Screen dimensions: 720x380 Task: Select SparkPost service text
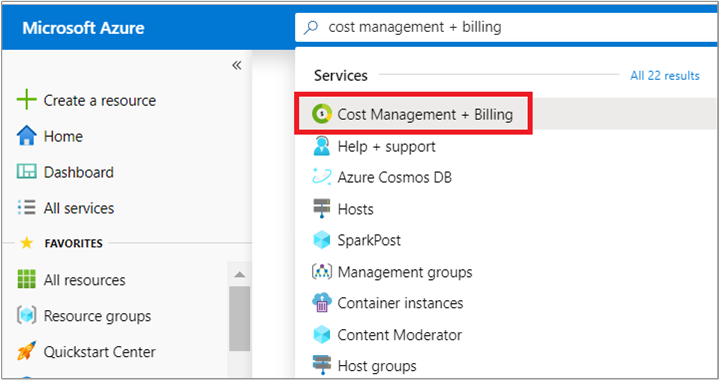369,240
